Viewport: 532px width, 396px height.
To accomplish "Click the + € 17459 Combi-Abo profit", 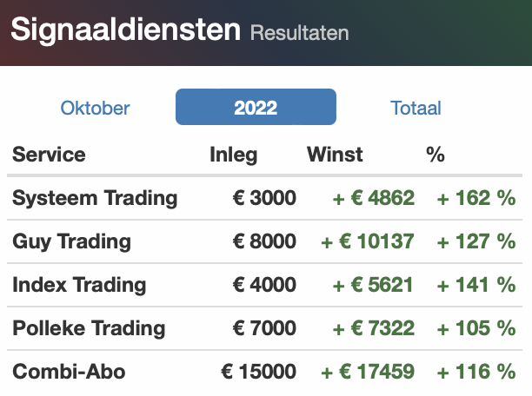I will [x=368, y=372].
